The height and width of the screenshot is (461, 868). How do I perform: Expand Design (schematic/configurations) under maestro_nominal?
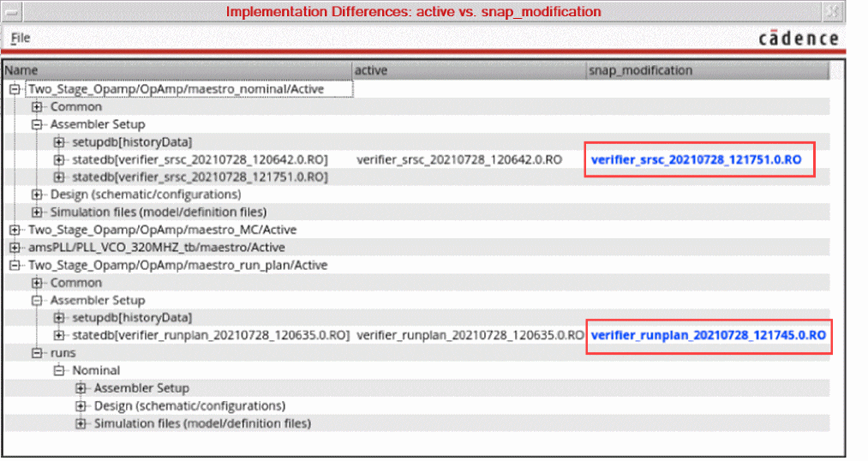(37, 195)
